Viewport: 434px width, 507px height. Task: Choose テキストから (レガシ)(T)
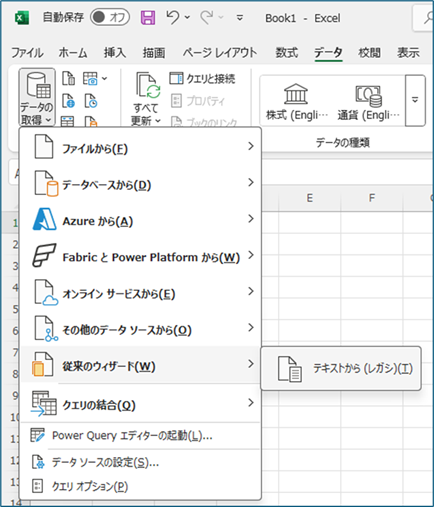click(x=341, y=368)
